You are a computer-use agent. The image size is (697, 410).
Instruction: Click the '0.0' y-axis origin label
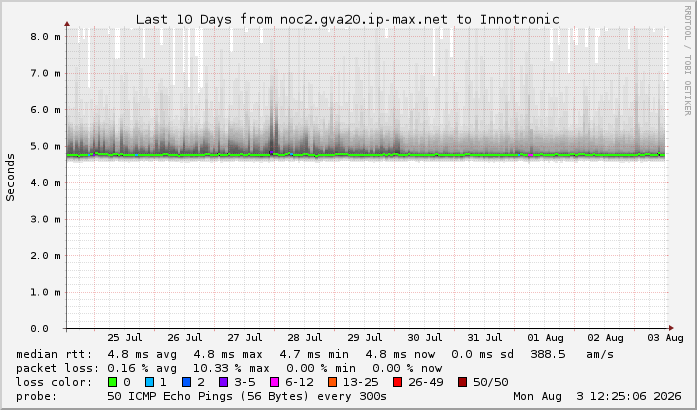39,329
